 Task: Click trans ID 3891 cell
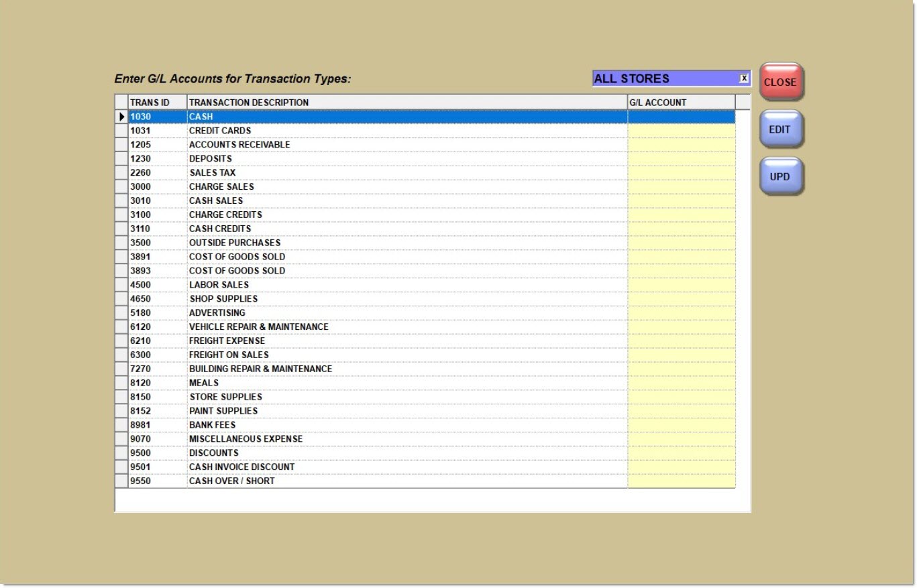[x=157, y=257]
